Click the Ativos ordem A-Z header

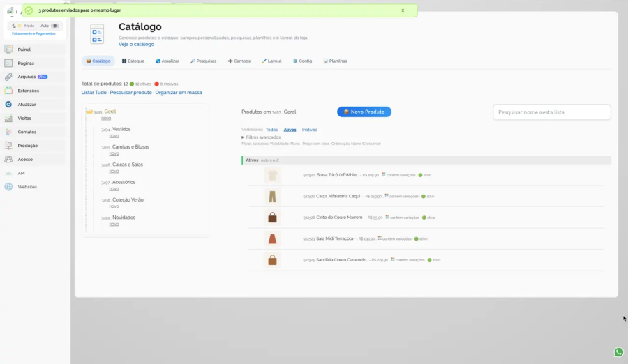click(426, 160)
